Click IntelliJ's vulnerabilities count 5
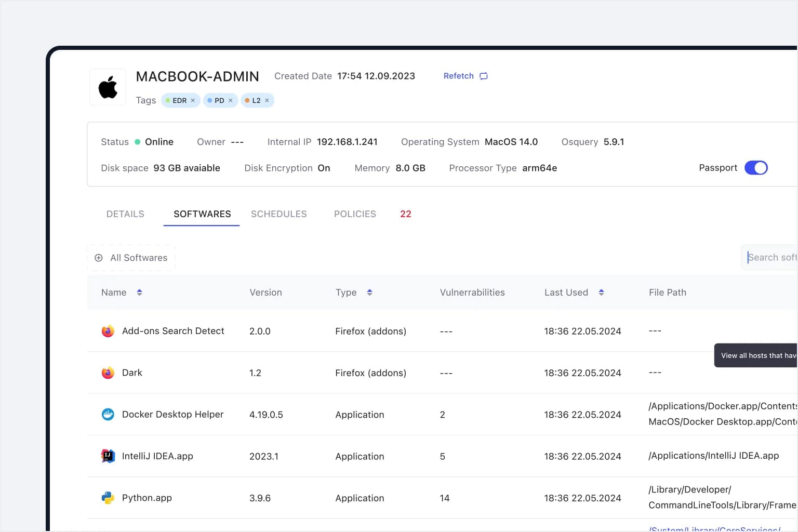This screenshot has width=798, height=532. [443, 456]
